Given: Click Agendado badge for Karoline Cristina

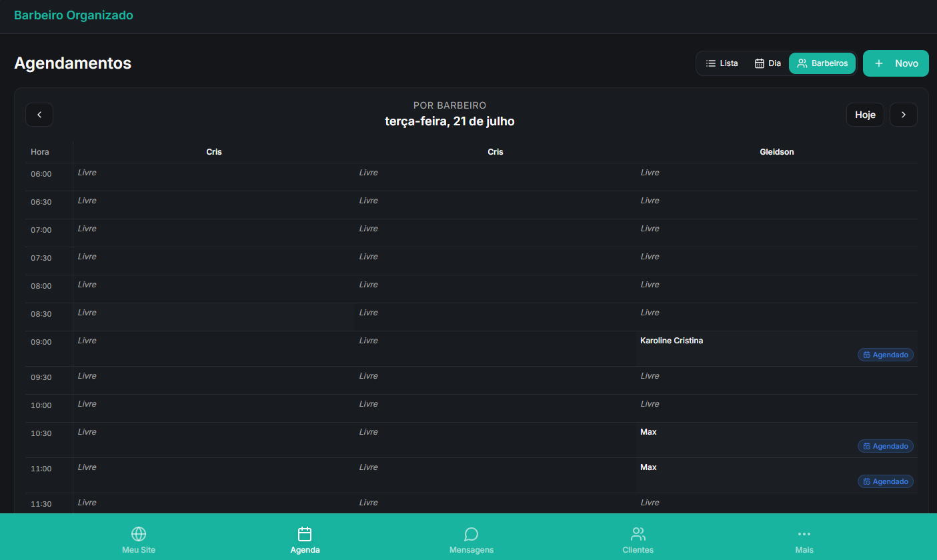Looking at the screenshot, I should (x=886, y=355).
